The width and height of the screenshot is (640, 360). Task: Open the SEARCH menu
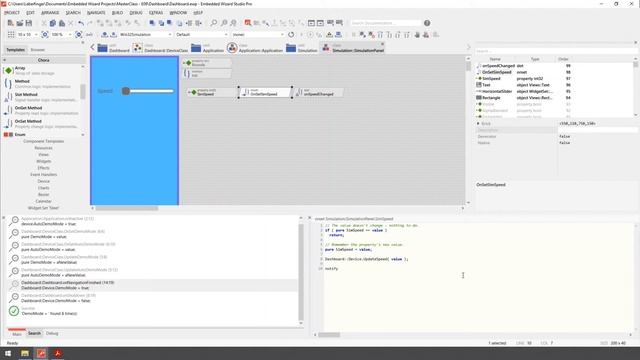coord(73,13)
